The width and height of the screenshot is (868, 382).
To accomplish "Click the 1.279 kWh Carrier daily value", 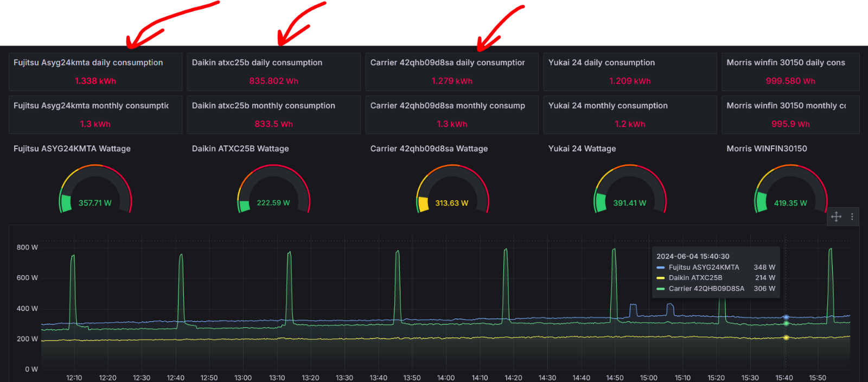I will tap(452, 81).
